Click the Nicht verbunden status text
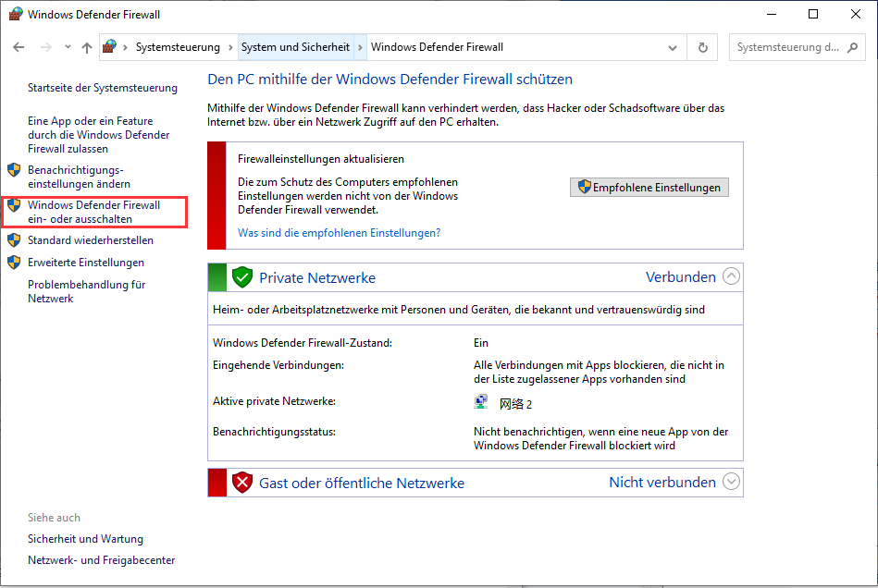This screenshot has height=588, width=878. point(662,483)
